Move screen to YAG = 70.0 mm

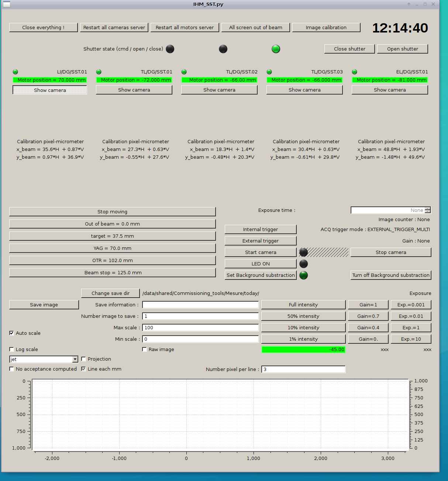pos(112,248)
